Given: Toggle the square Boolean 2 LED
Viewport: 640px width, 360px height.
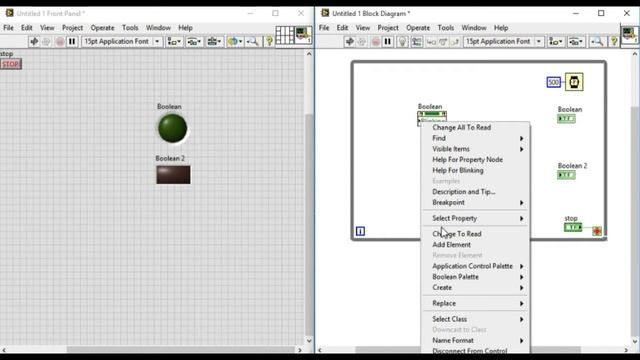Looking at the screenshot, I should coord(173,175).
